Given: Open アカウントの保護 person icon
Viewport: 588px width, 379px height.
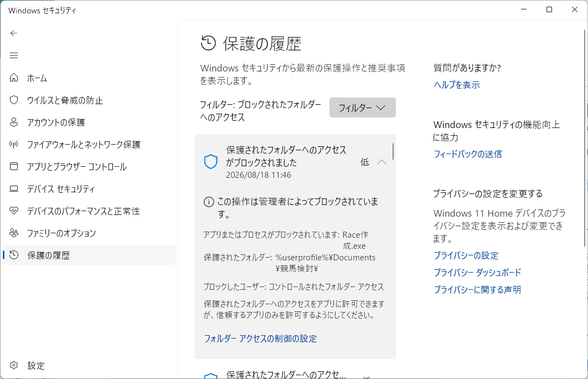Looking at the screenshot, I should 14,122.
